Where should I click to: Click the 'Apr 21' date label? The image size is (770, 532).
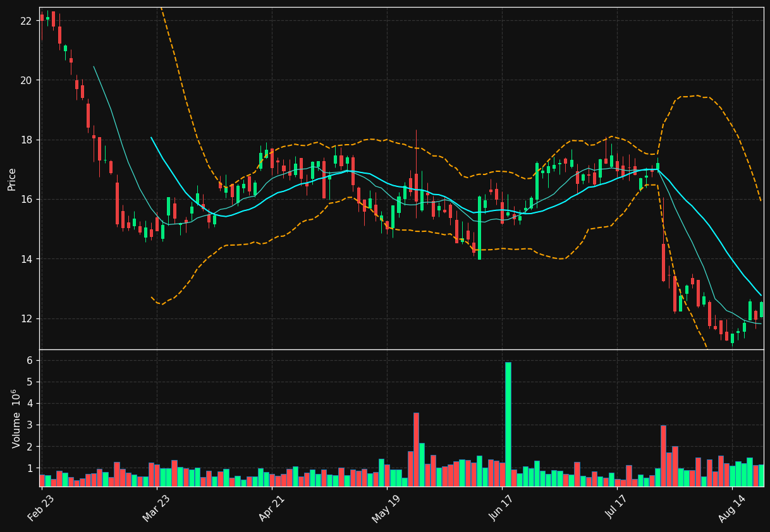271,508
